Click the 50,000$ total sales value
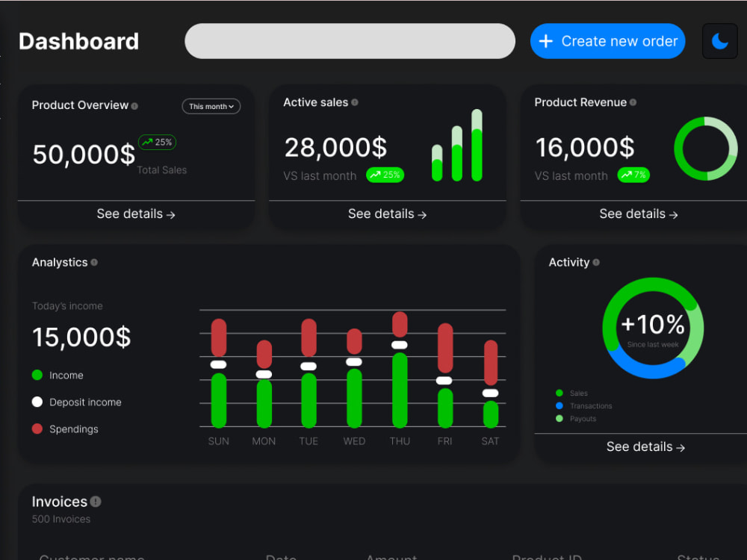747x560 pixels. point(84,155)
